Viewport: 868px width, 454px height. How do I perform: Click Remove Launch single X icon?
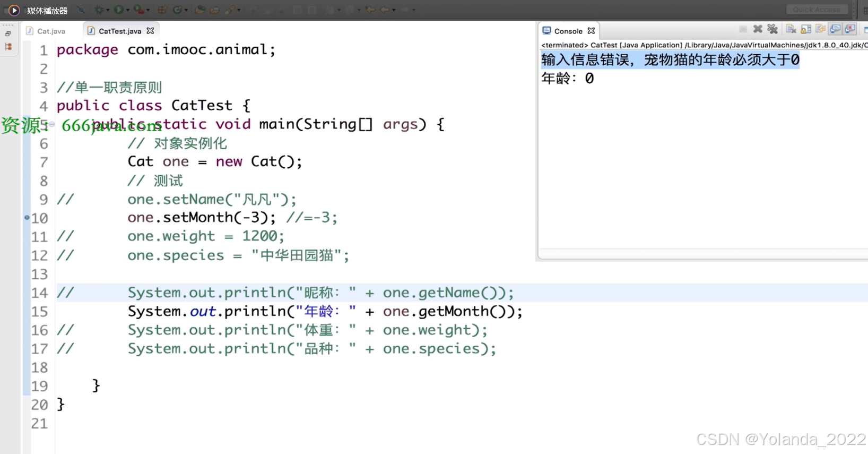coord(758,29)
